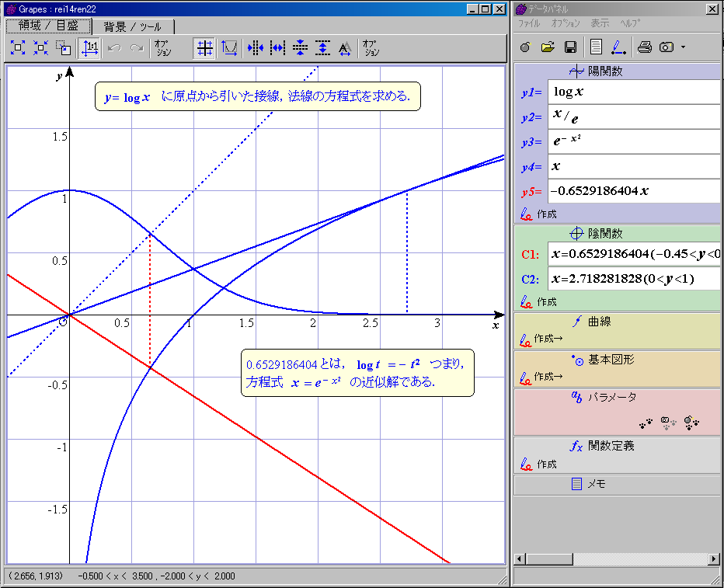Edit the y4 field containing x
The height and width of the screenshot is (588, 724).
pyautogui.click(x=634, y=167)
